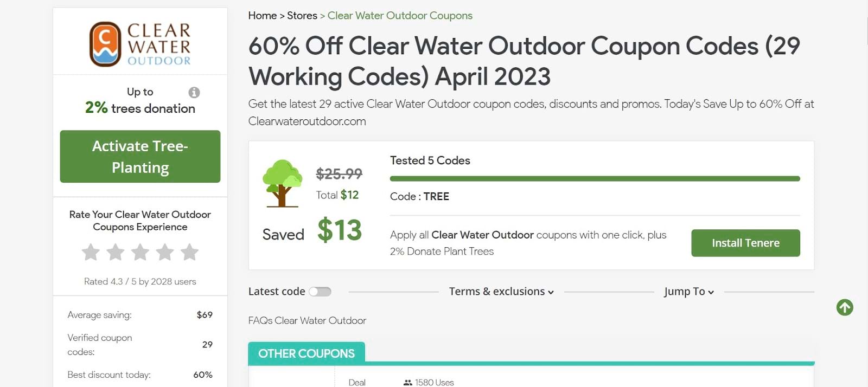Select the fourth rating star
Screen dimensions: 868x387
tap(165, 252)
